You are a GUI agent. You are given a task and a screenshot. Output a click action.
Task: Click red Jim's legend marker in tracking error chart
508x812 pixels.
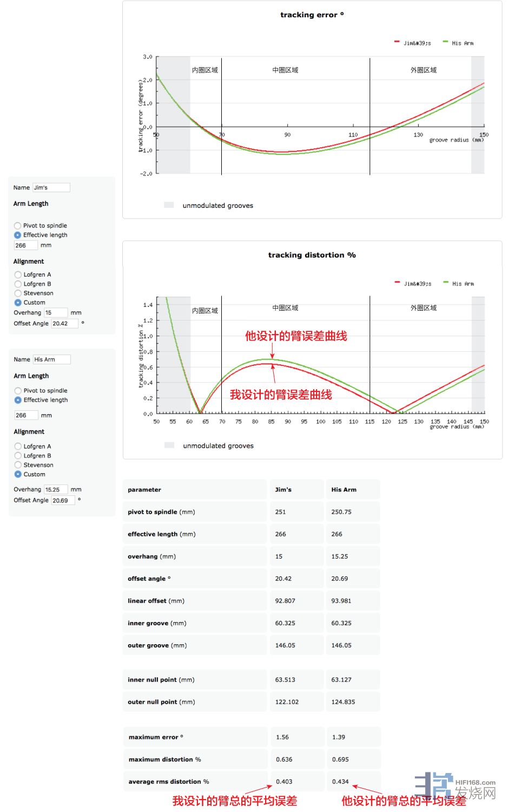(397, 42)
